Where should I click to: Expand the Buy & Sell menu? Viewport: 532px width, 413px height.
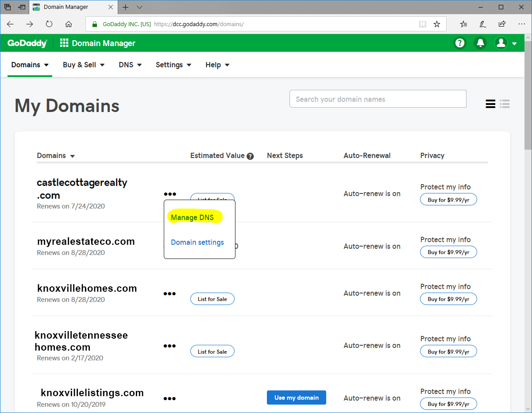click(x=84, y=65)
